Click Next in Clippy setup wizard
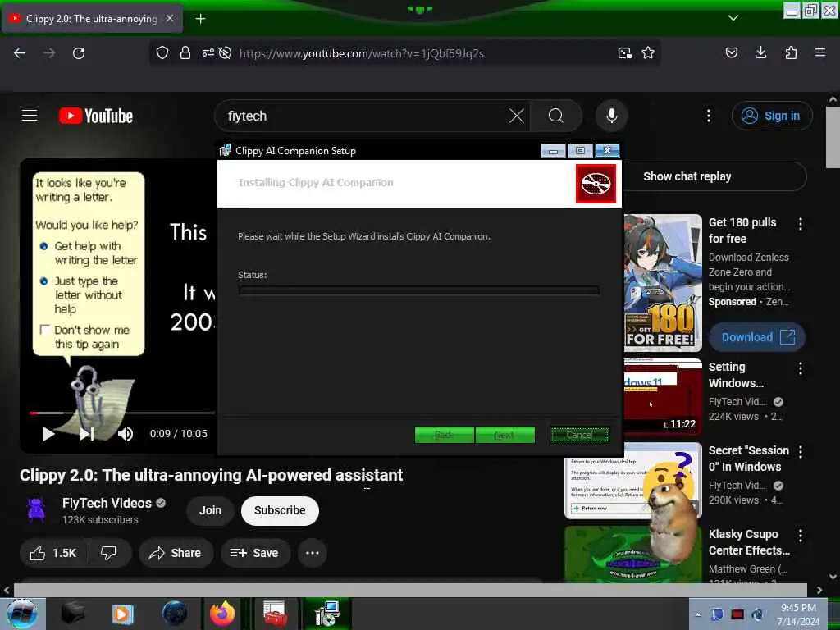The width and height of the screenshot is (840, 630). point(505,435)
